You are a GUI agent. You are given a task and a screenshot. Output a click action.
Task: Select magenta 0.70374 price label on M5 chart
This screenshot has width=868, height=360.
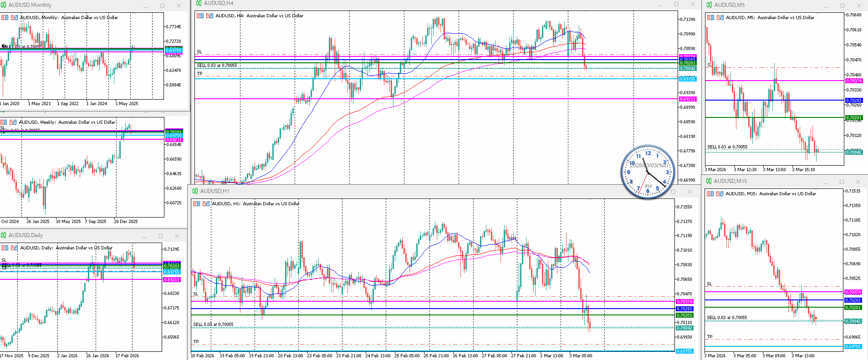coord(853,81)
